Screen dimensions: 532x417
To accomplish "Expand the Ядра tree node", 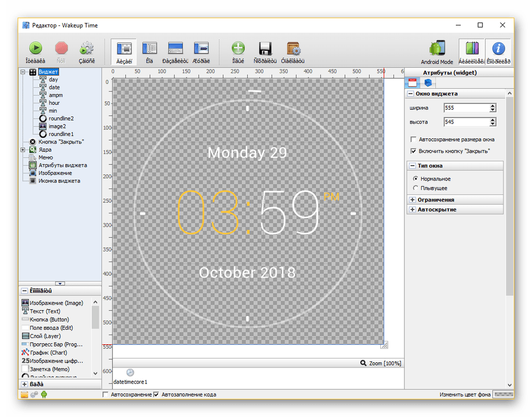I will [x=23, y=149].
